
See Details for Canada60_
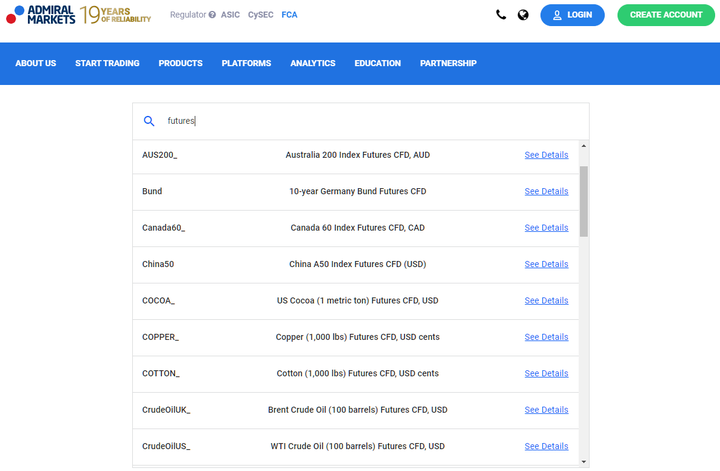(x=546, y=228)
